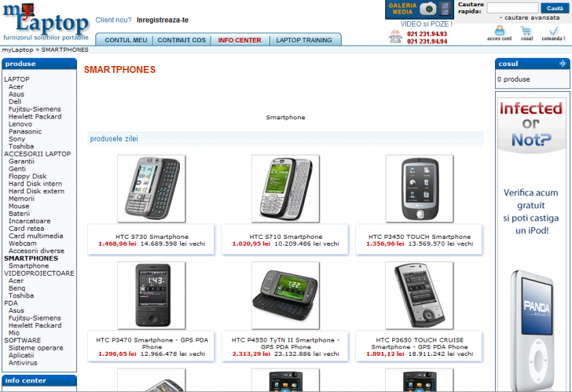Switch to the Info Center tab

click(x=240, y=40)
